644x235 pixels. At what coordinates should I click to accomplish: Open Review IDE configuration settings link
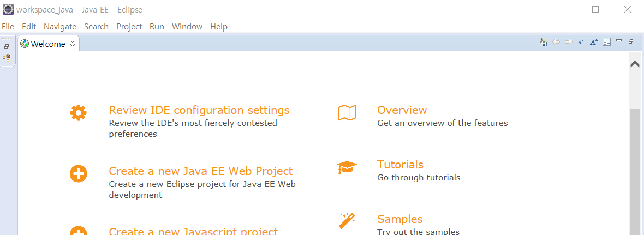click(x=199, y=110)
